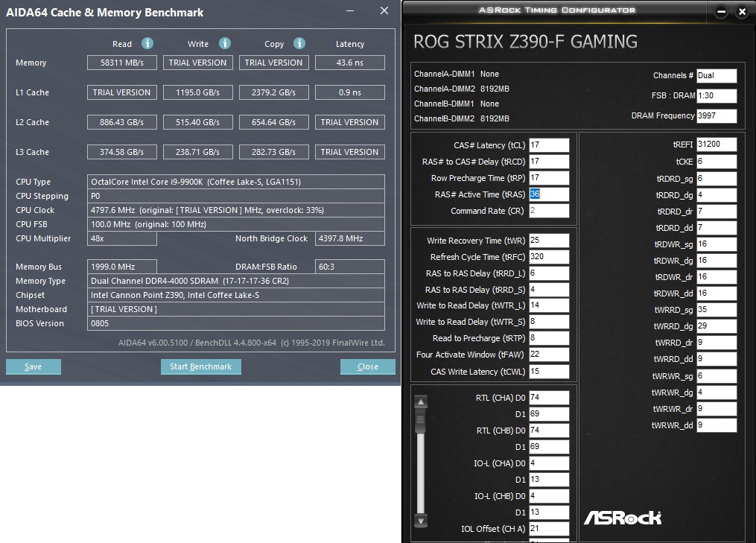Click the Command Rate (CR) field
Viewport: 756px width, 543px height.
click(x=549, y=211)
